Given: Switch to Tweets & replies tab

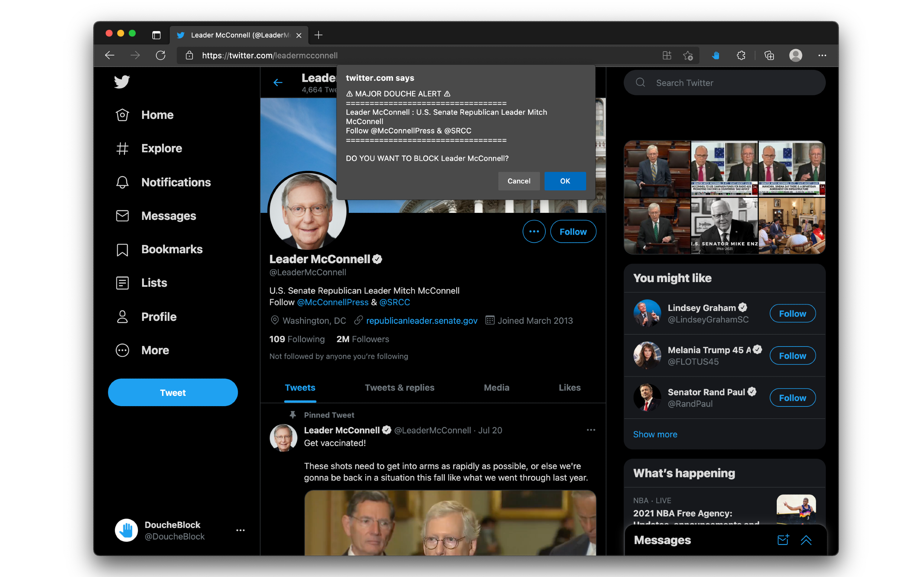Looking at the screenshot, I should (399, 388).
